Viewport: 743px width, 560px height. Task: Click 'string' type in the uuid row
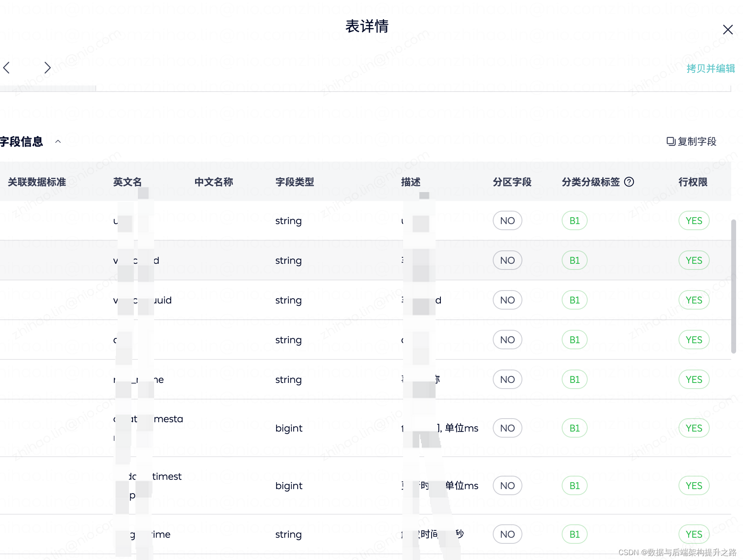tap(288, 301)
